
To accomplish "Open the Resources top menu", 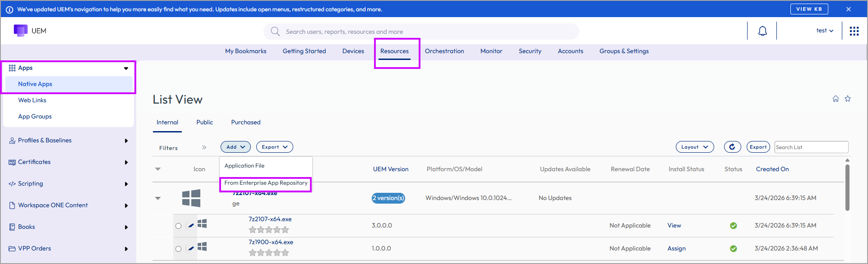I will (394, 51).
